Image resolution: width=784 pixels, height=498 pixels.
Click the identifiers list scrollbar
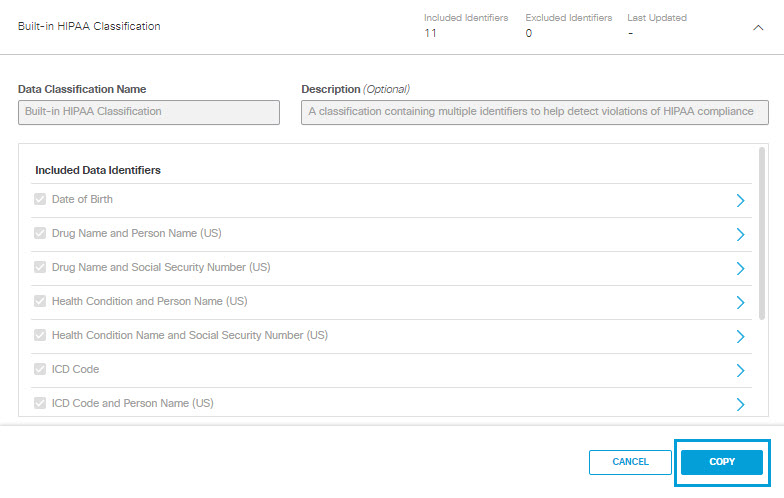pyautogui.click(x=762, y=233)
